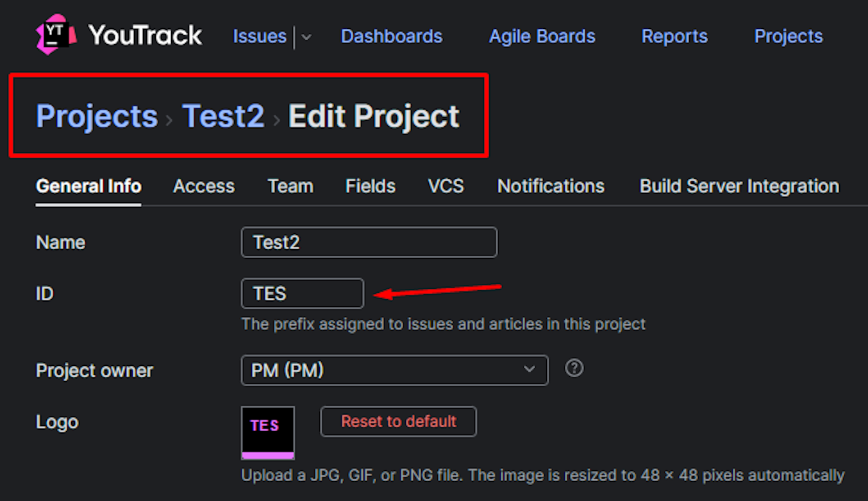
Task: Open the Notifications tab
Action: 551,186
